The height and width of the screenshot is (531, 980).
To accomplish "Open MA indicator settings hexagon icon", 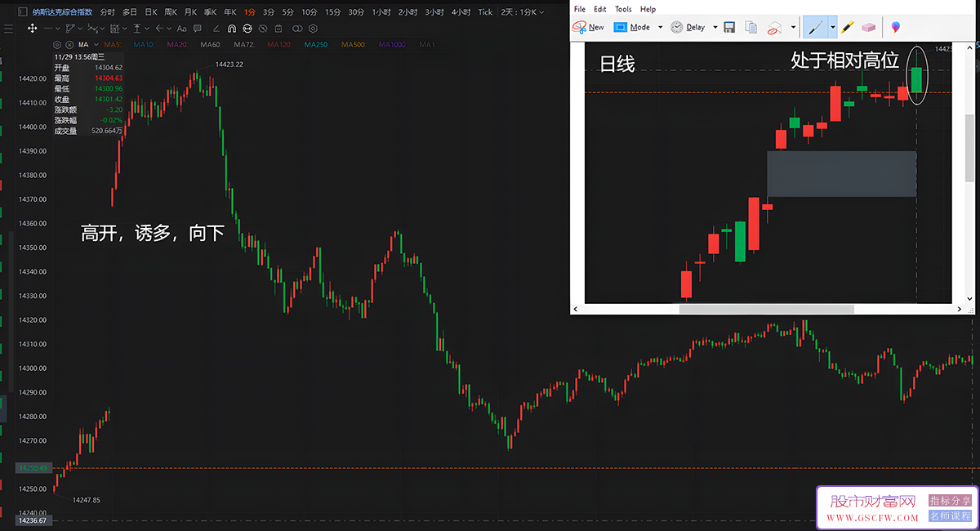I will click(x=56, y=44).
